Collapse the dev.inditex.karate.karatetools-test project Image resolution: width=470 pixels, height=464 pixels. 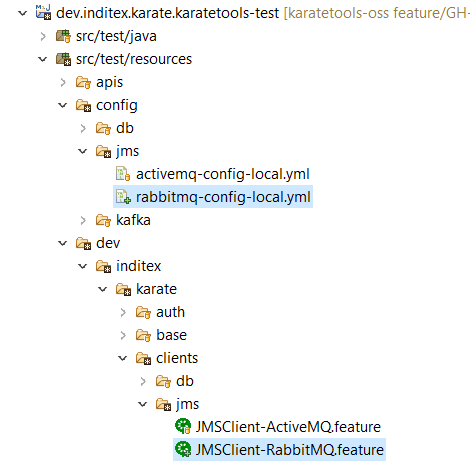23,13
